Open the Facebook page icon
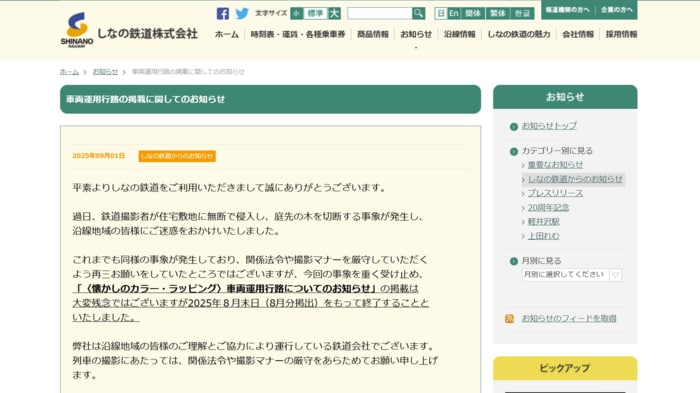 coord(223,13)
